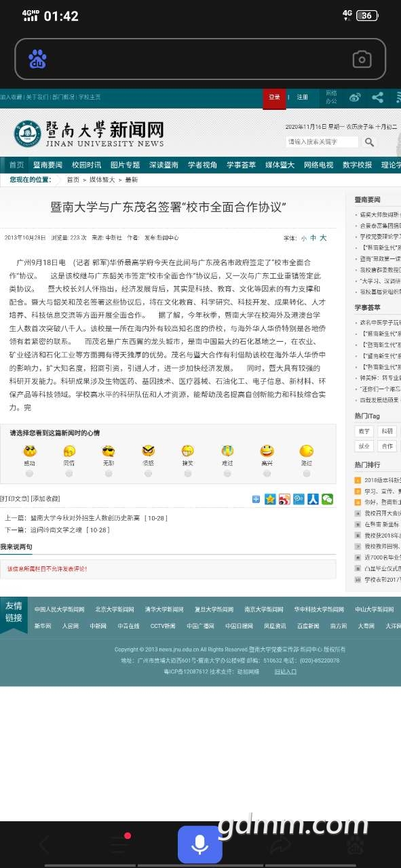Tap the Baidu paw icon in address bar

tap(37, 59)
